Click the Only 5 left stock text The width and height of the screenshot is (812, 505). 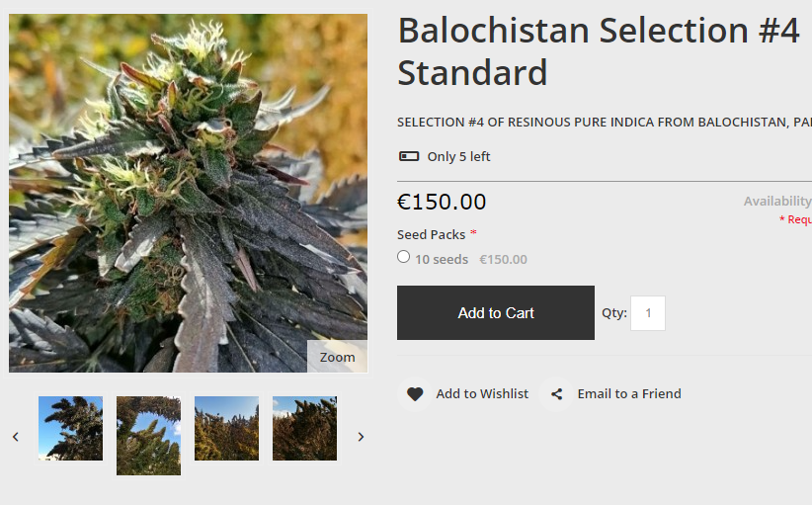tap(458, 157)
